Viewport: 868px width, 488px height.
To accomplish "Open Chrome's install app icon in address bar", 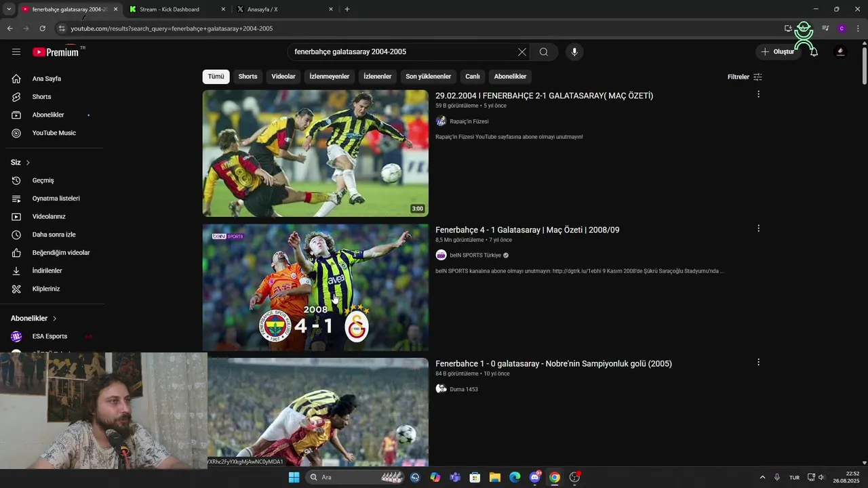I will tap(788, 28).
